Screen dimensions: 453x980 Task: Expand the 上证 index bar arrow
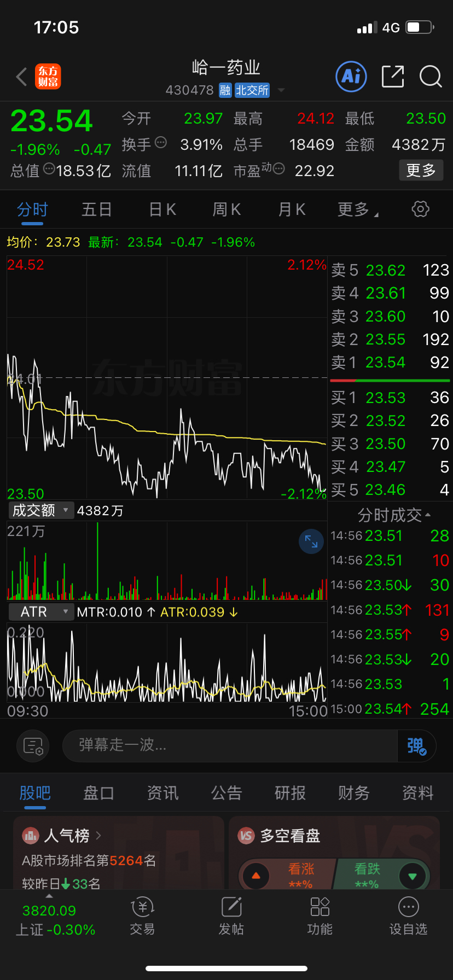(49, 896)
